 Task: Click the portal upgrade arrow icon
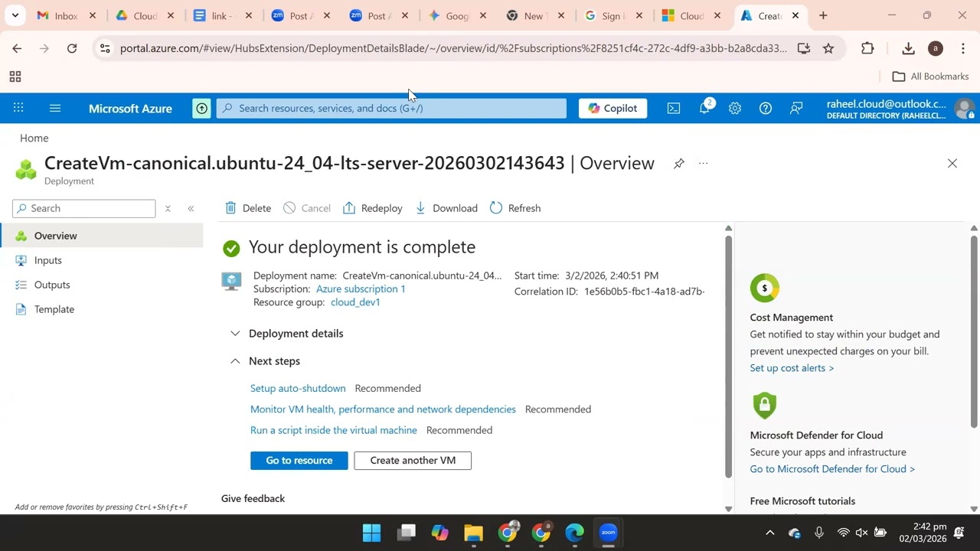coord(201,108)
